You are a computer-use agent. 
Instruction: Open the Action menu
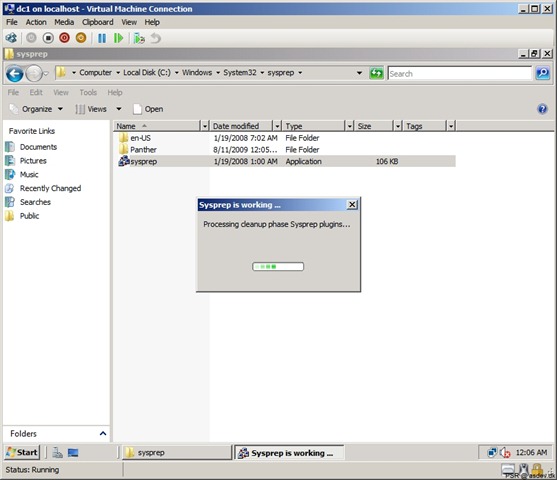tap(36, 22)
